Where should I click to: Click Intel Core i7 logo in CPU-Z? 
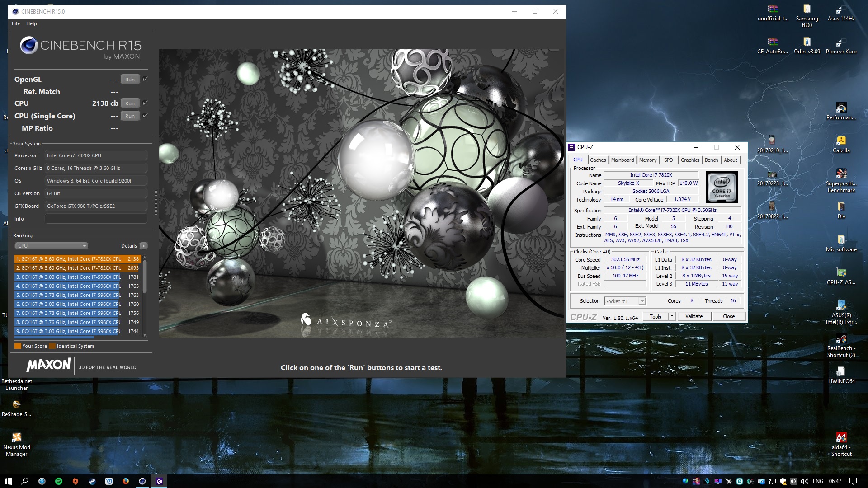[722, 187]
